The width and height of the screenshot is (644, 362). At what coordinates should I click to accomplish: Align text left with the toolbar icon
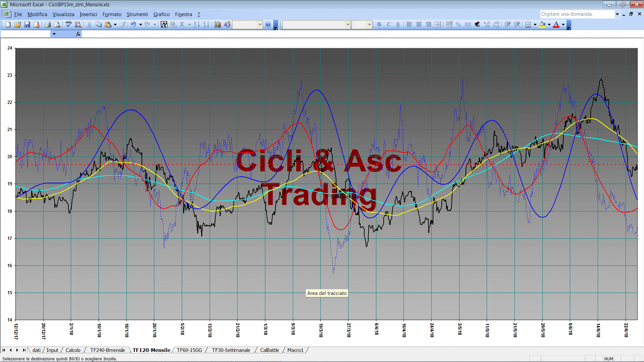point(410,24)
